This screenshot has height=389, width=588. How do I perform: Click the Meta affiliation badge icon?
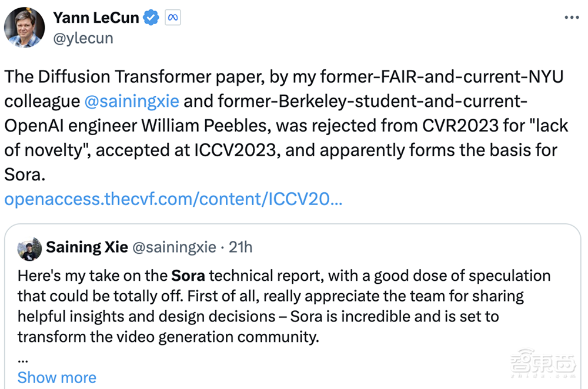(173, 18)
